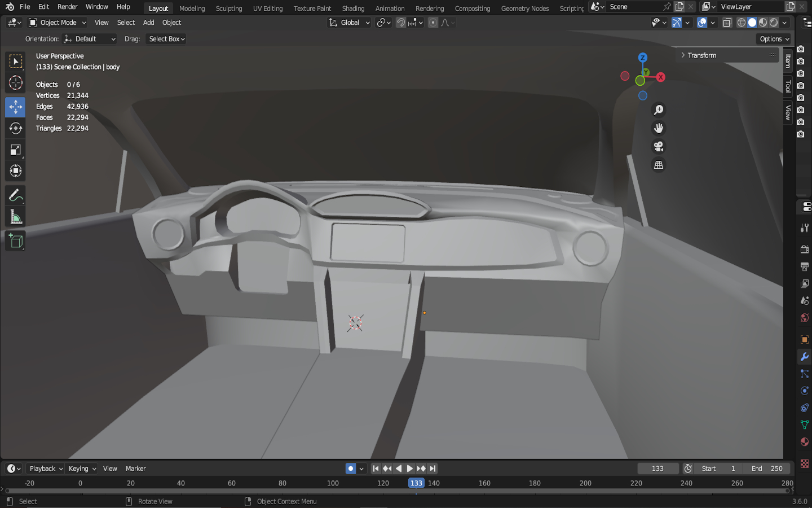Jump to the animation start frame

376,468
